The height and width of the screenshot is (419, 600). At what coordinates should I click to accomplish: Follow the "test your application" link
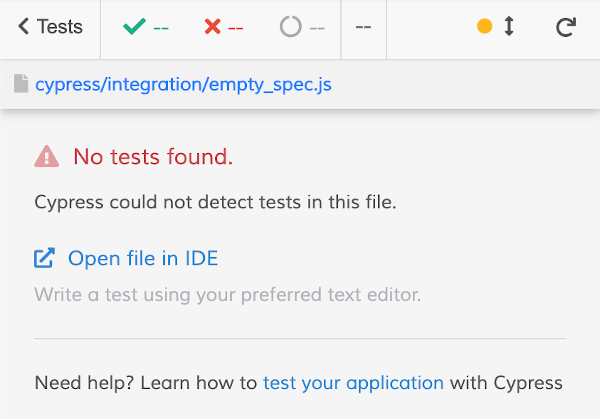coord(353,382)
